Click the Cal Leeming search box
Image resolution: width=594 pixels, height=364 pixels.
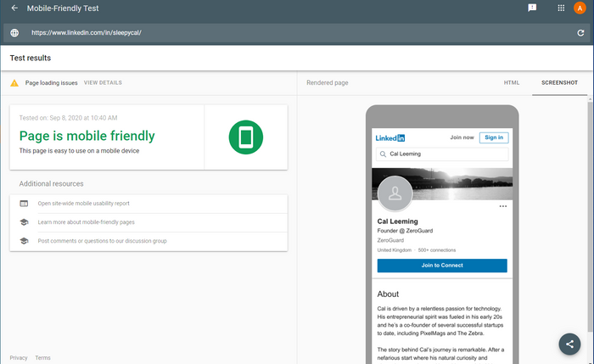coord(442,154)
